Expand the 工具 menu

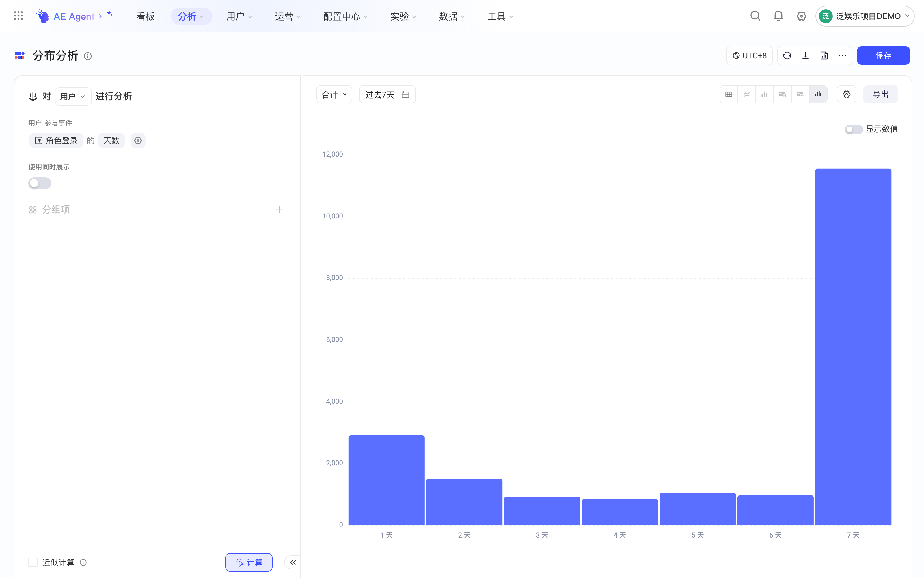[500, 16]
